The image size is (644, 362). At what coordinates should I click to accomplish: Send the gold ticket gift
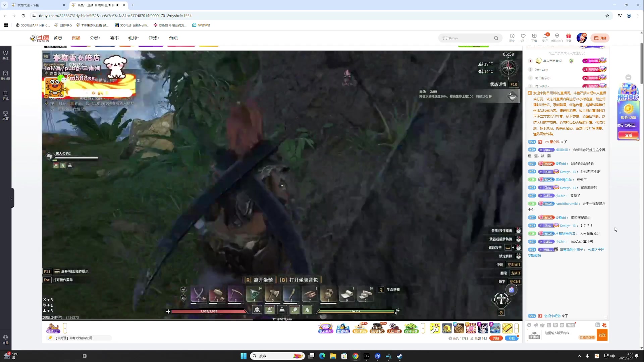pos(507,328)
